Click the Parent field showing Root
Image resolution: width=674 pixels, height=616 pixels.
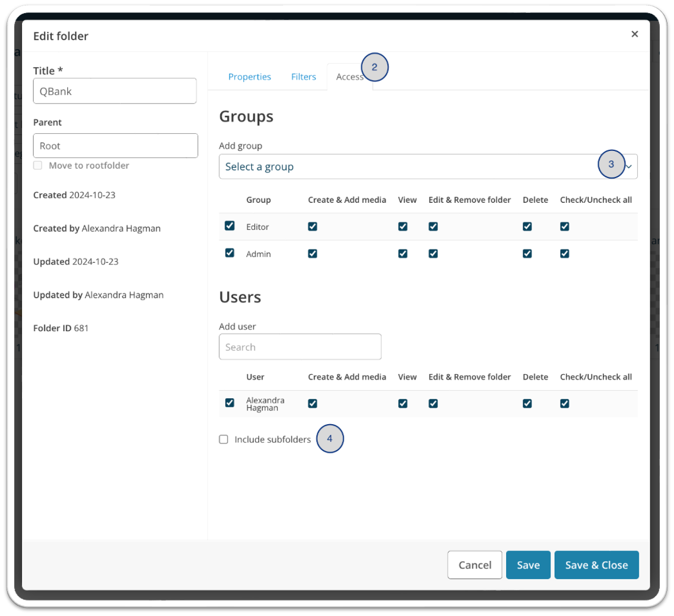click(x=115, y=145)
